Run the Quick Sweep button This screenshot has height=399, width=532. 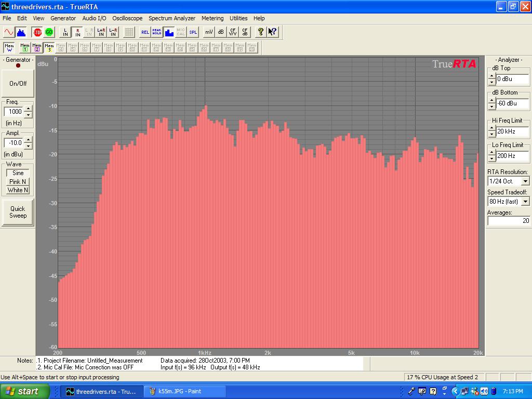18,212
